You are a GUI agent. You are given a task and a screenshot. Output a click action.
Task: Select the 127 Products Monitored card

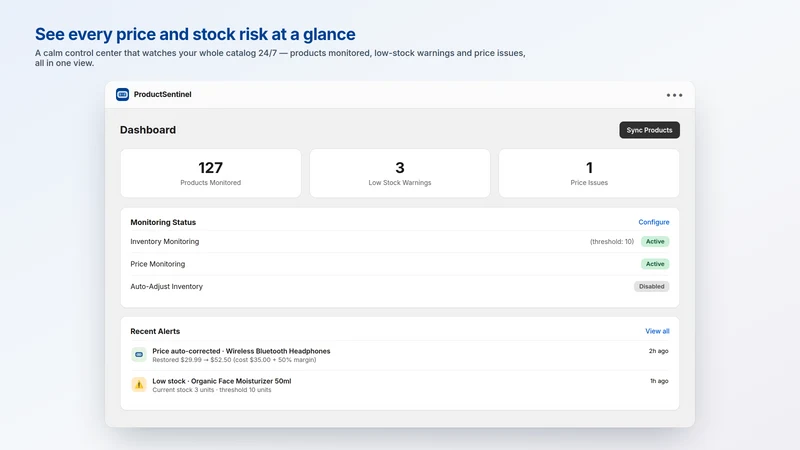(211, 173)
